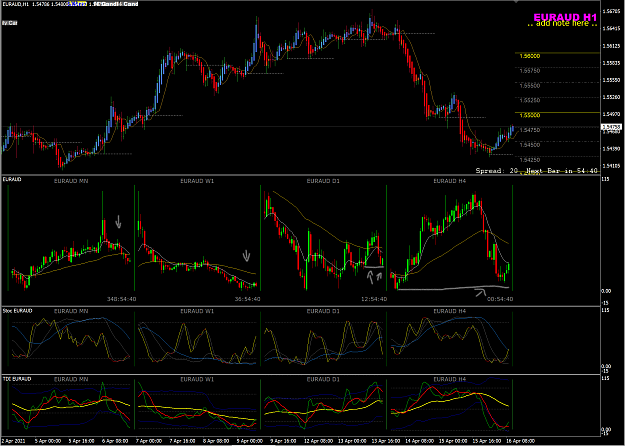625x446 pixels.
Task: Click the EURAUD W1 label in TDI panel
Action: point(197,379)
